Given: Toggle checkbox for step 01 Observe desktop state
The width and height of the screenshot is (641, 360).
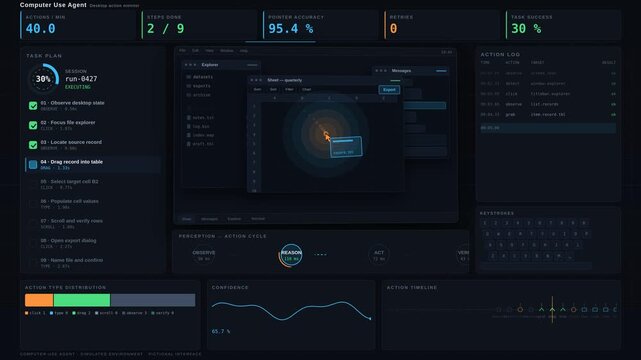Looking at the screenshot, I should pos(33,105).
